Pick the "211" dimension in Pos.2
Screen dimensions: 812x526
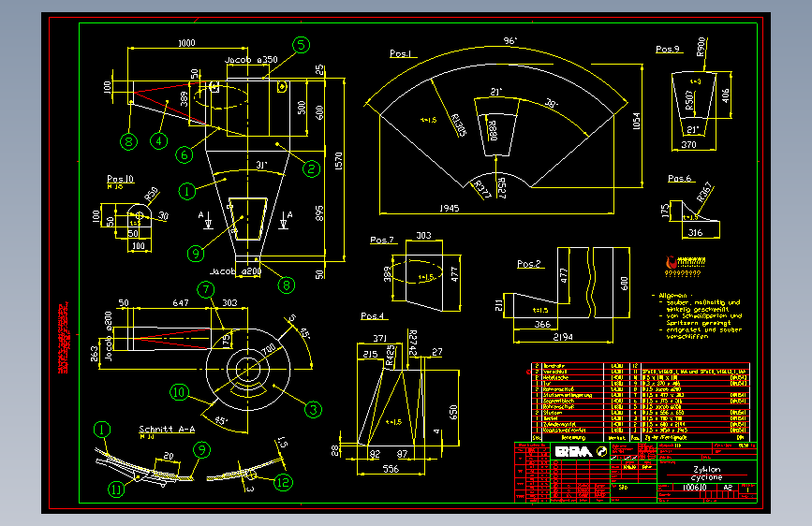click(498, 305)
